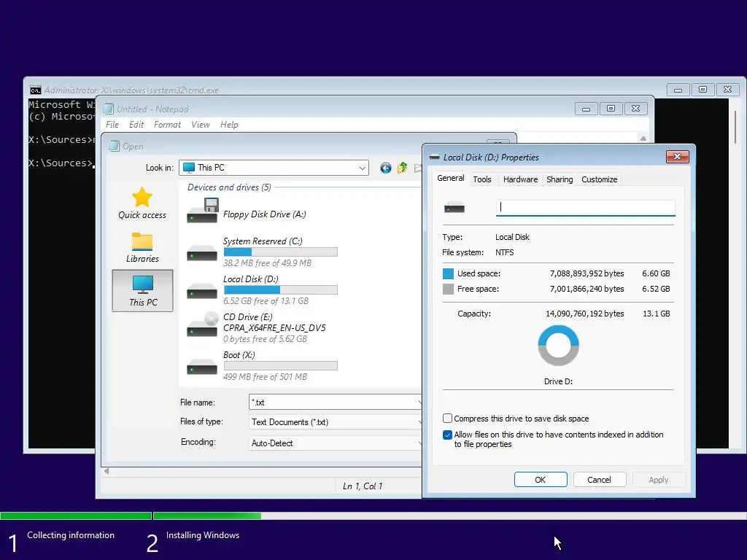
Task: Click the drive label text field
Action: pyautogui.click(x=586, y=208)
